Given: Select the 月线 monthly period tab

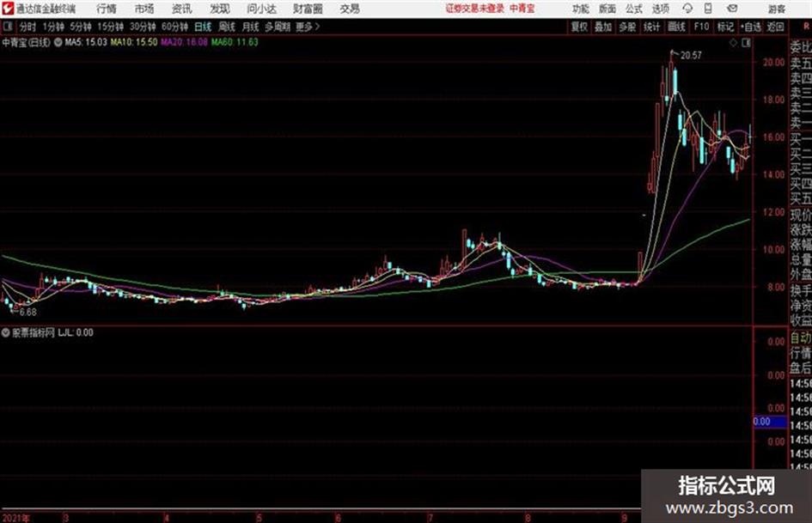Looking at the screenshot, I should pyautogui.click(x=251, y=27).
